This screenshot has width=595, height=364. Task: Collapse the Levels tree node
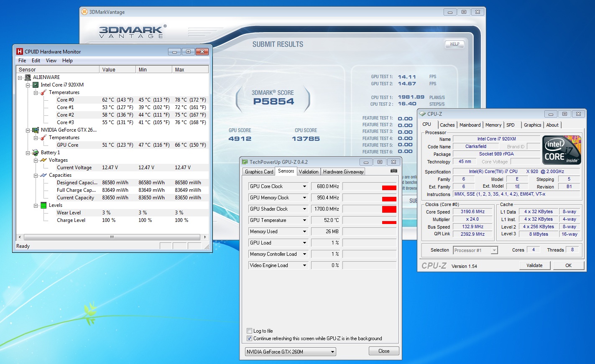(36, 205)
